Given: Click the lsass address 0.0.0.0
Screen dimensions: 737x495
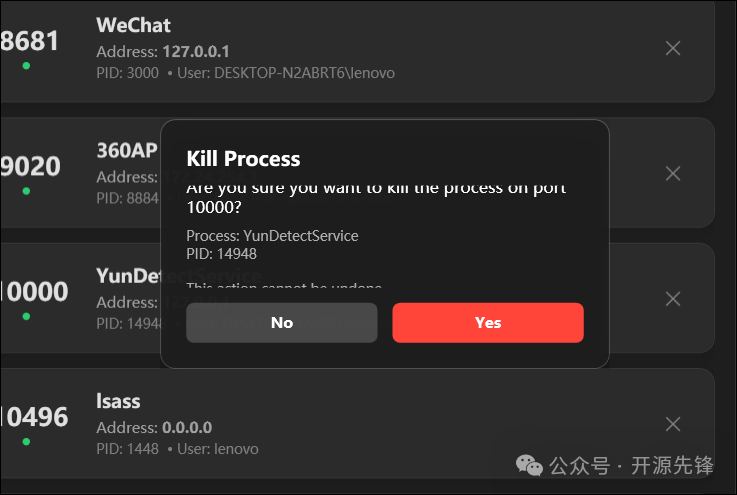Looking at the screenshot, I should pos(187,427).
